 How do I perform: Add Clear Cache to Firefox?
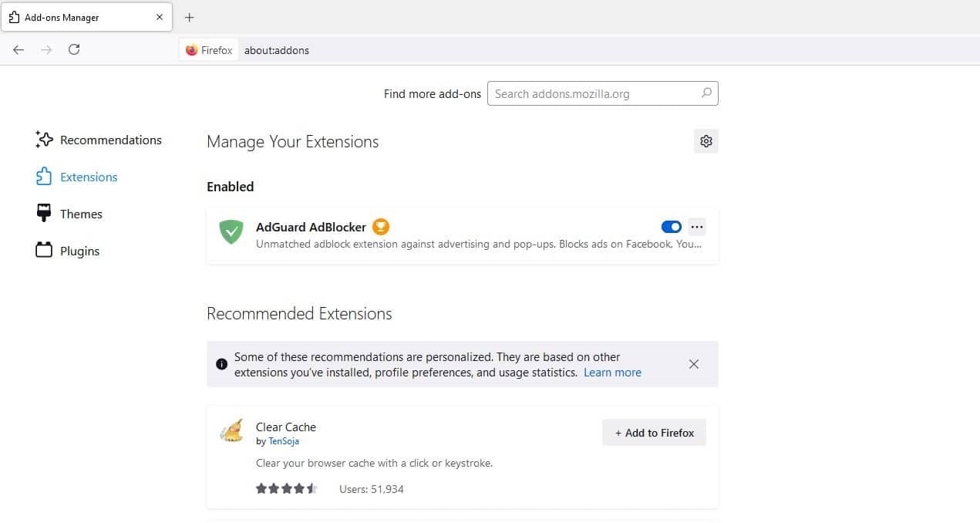[x=654, y=433]
